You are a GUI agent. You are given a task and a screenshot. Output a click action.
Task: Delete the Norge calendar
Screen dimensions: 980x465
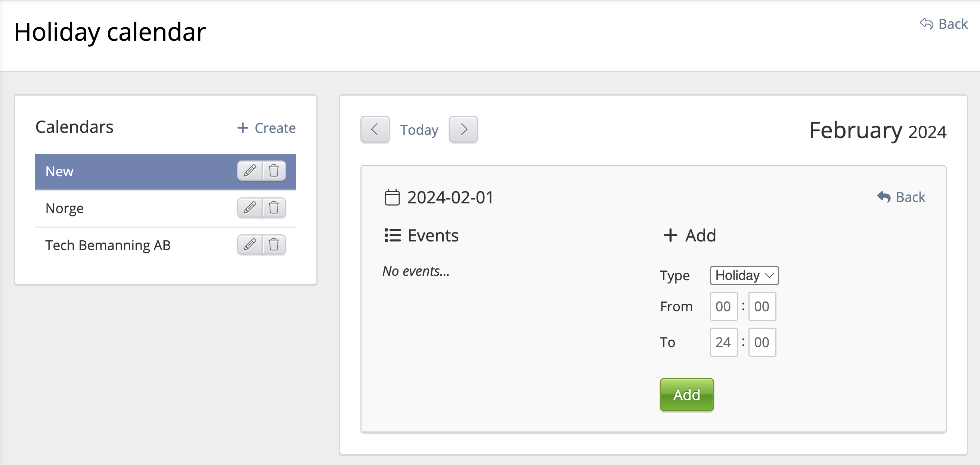pos(274,207)
